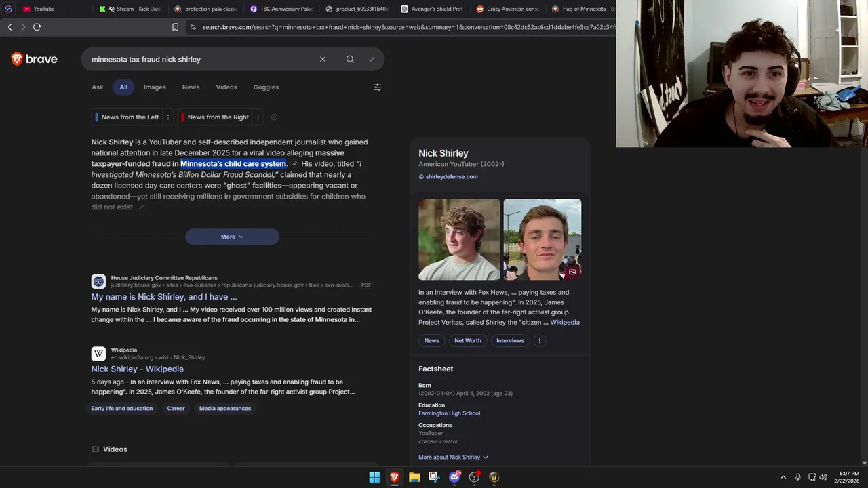Screen dimensions: 868x488
Task: Toggle News from the Left filter
Action: 127,117
